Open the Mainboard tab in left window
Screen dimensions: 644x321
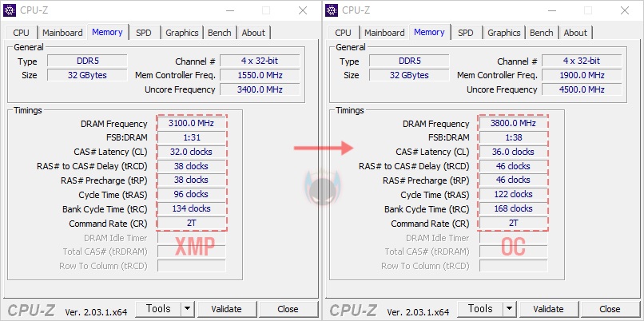62,33
